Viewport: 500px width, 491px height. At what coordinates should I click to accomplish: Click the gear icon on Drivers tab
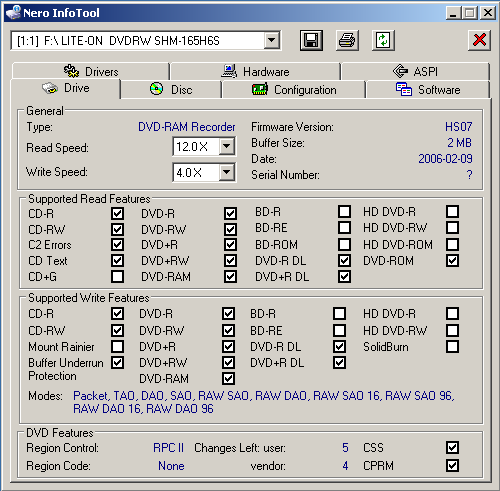(71, 71)
